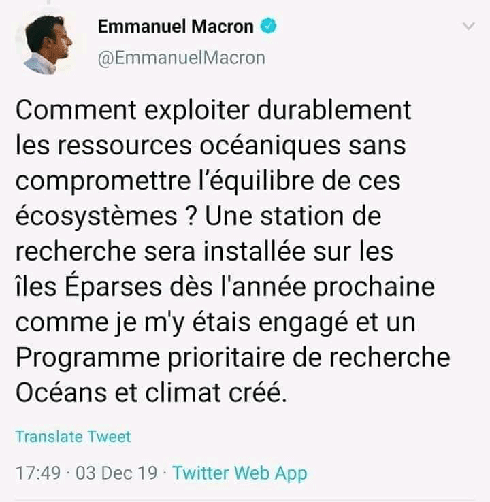Click the tweet line starting 'Comment exploiter durablement'

point(213,110)
